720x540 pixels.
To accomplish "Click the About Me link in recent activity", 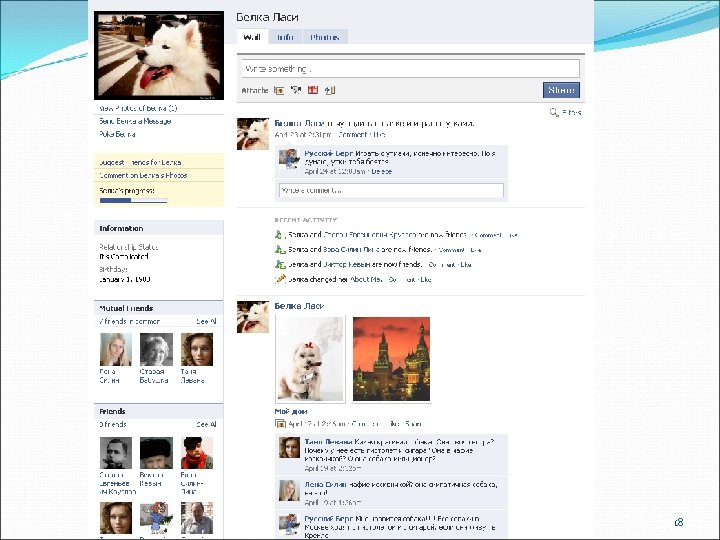I will tap(366, 279).
